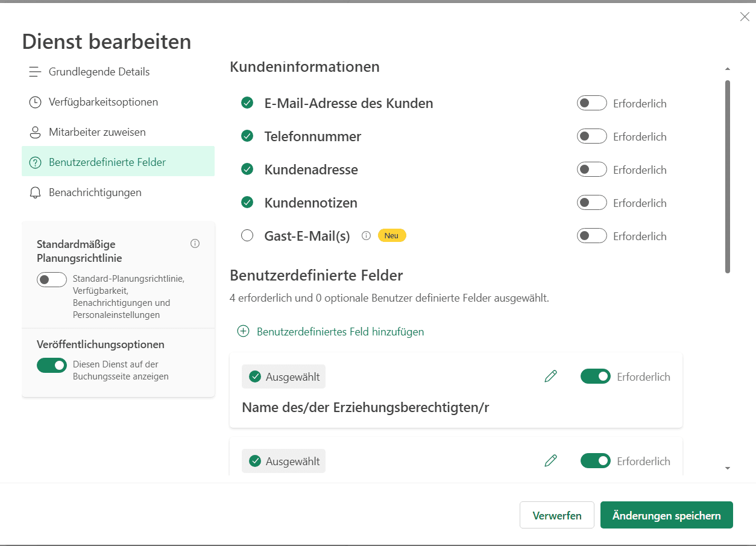Close the Dienst bearbeiten dialog
This screenshot has height=546, width=756.
[x=745, y=17]
